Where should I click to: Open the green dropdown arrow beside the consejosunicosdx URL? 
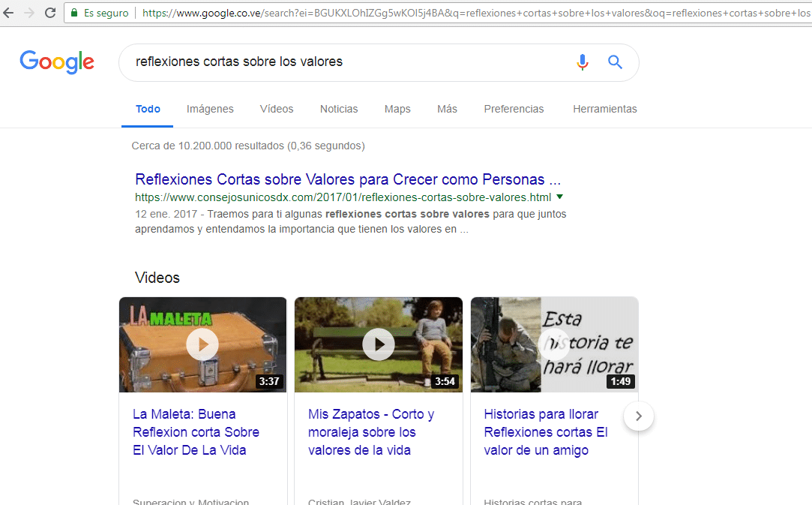coord(560,197)
